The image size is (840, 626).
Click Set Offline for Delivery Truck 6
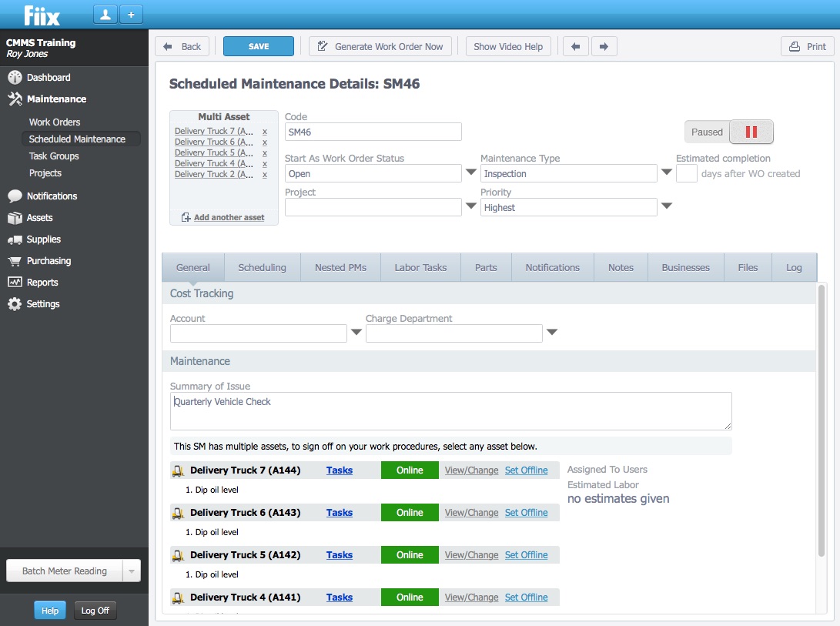(526, 512)
